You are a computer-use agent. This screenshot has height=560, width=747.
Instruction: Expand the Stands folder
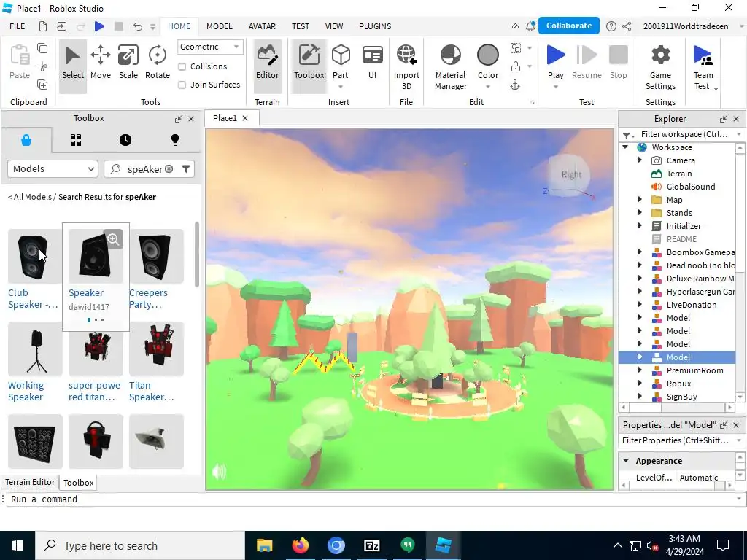tap(640, 213)
